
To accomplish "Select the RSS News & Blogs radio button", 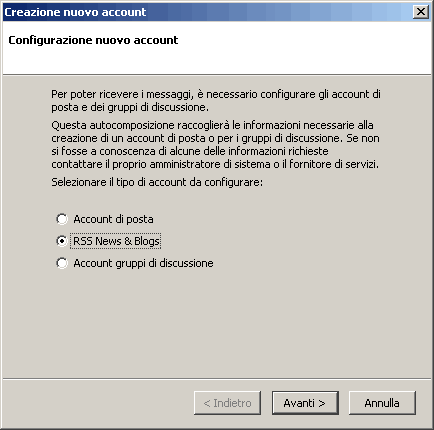I will click(62, 241).
